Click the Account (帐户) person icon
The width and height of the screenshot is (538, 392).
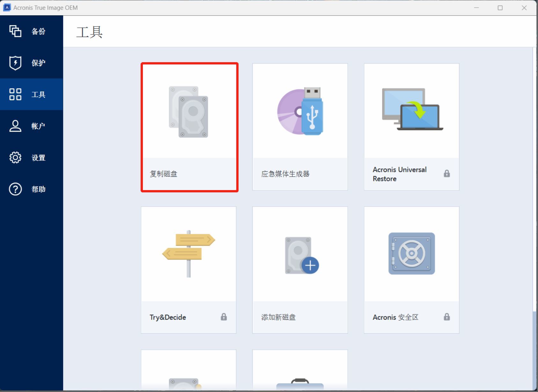tap(15, 126)
